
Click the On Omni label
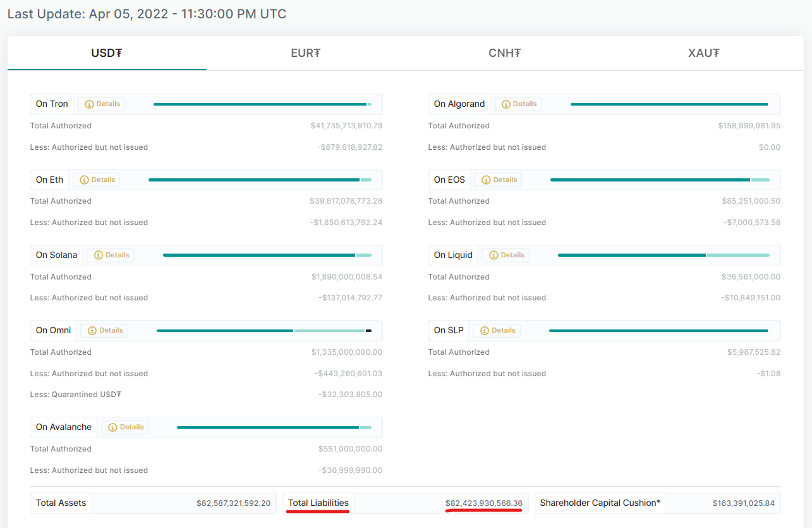(53, 331)
